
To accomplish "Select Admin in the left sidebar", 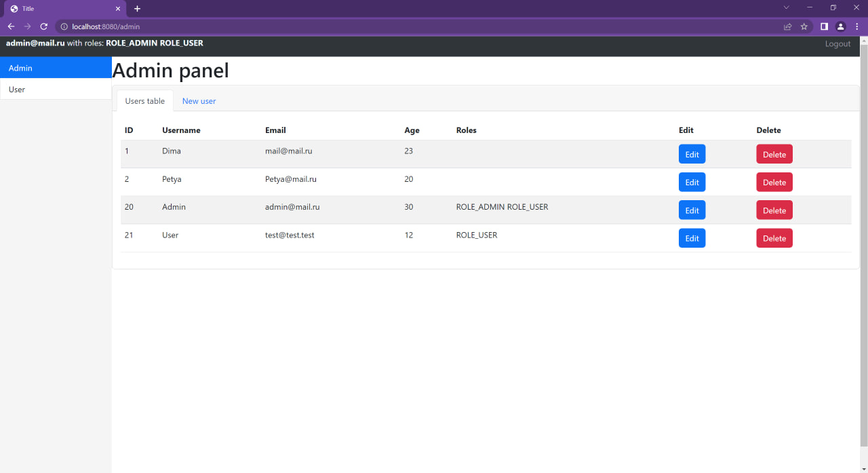I will pos(56,68).
